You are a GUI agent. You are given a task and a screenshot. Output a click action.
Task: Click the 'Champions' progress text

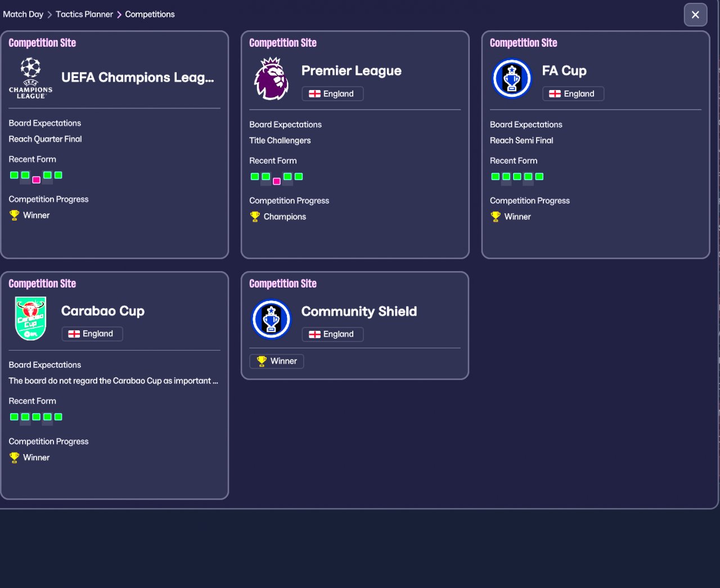[285, 217]
